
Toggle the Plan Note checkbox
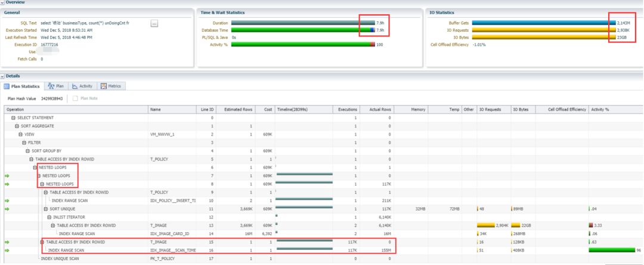(x=75, y=98)
